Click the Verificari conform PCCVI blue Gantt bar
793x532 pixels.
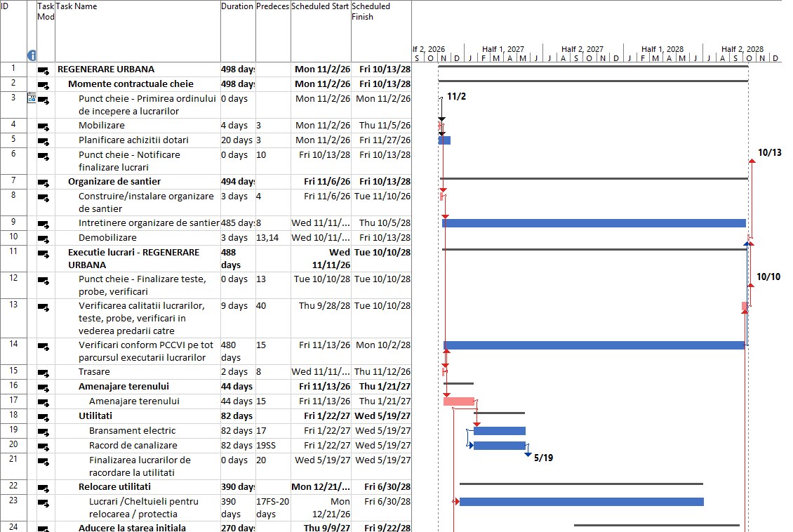tap(594, 345)
